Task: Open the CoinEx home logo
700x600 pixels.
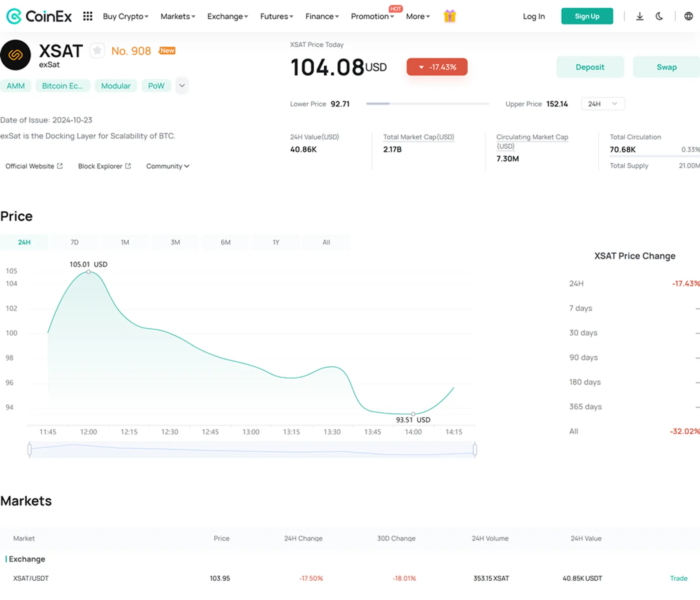Action: (x=39, y=16)
